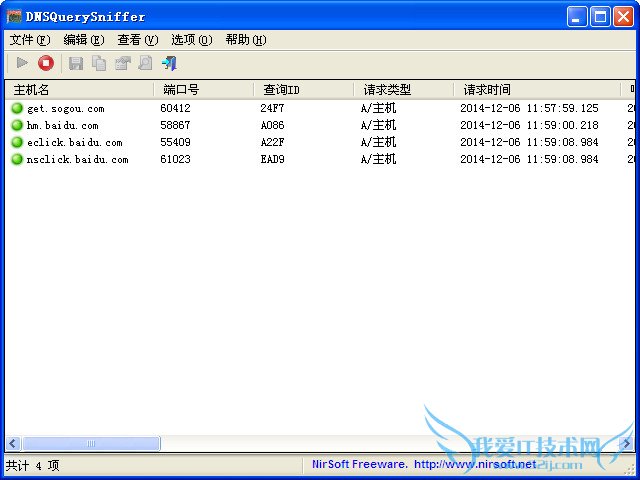Viewport: 640px width, 480px height.
Task: Click green status icon beside get.sogou.com
Action: click(17, 108)
